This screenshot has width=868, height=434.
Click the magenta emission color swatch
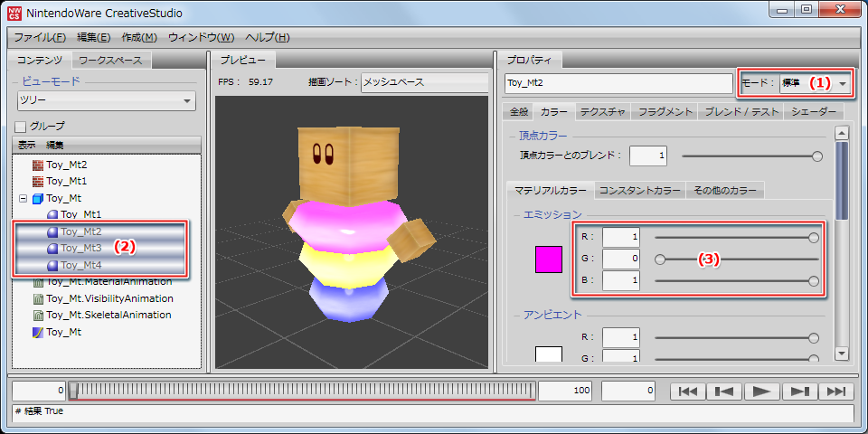click(549, 259)
